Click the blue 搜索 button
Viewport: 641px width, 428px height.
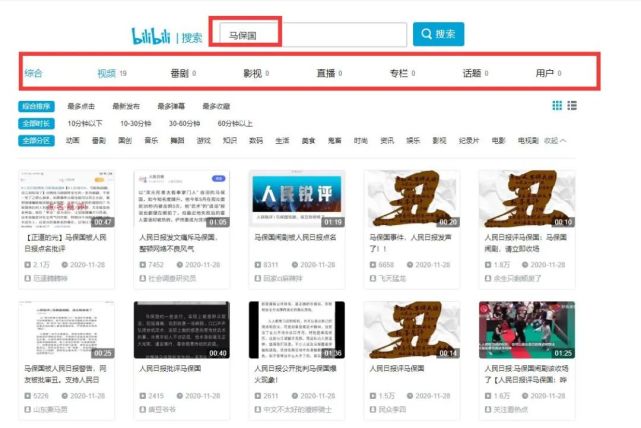pyautogui.click(x=438, y=34)
